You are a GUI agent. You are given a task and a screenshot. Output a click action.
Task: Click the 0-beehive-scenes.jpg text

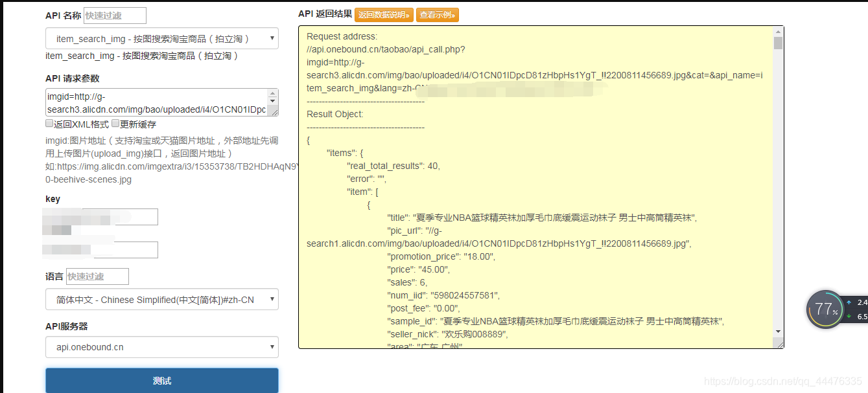88,179
